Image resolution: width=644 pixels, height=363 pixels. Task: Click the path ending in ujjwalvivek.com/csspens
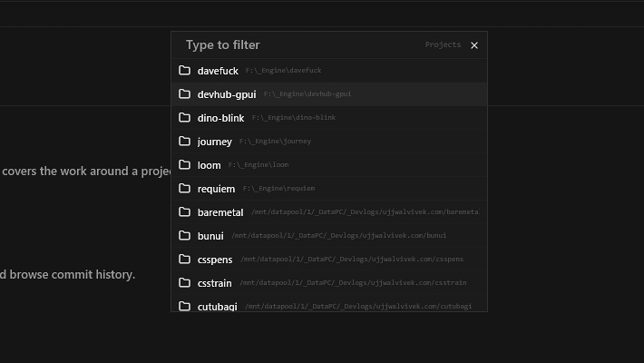click(352, 259)
